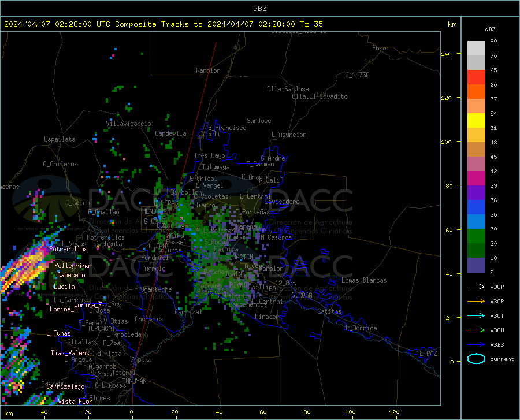Click the L_PAZ map label
Image resolution: width=520 pixels, height=420 pixels.
(x=428, y=354)
